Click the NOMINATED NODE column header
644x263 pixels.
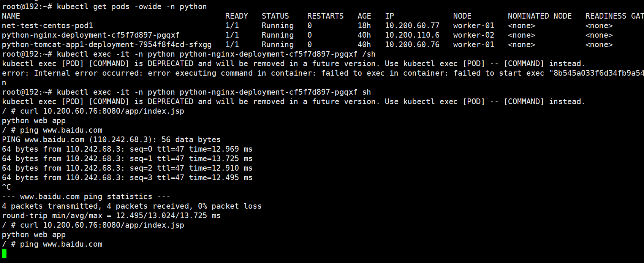pos(540,16)
